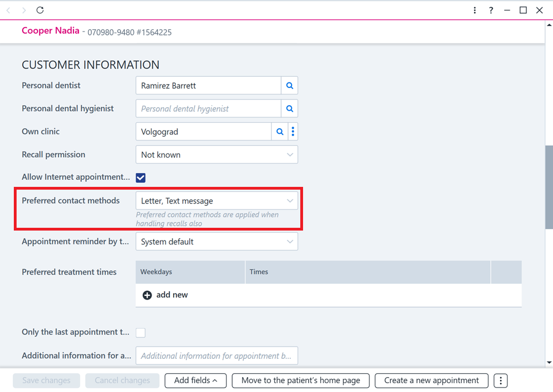Click the vertical scrollbar thumb
The image size is (553, 392).
click(549, 187)
